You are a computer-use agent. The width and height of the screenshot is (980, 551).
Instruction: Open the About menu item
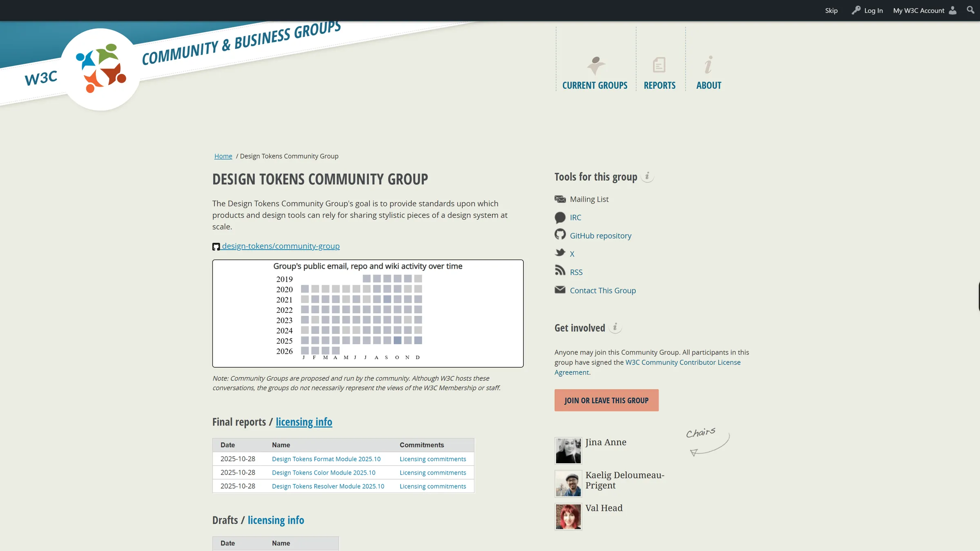coord(708,85)
